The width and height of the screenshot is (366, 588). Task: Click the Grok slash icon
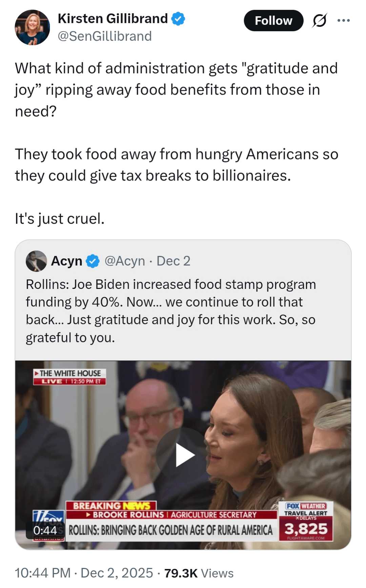319,21
